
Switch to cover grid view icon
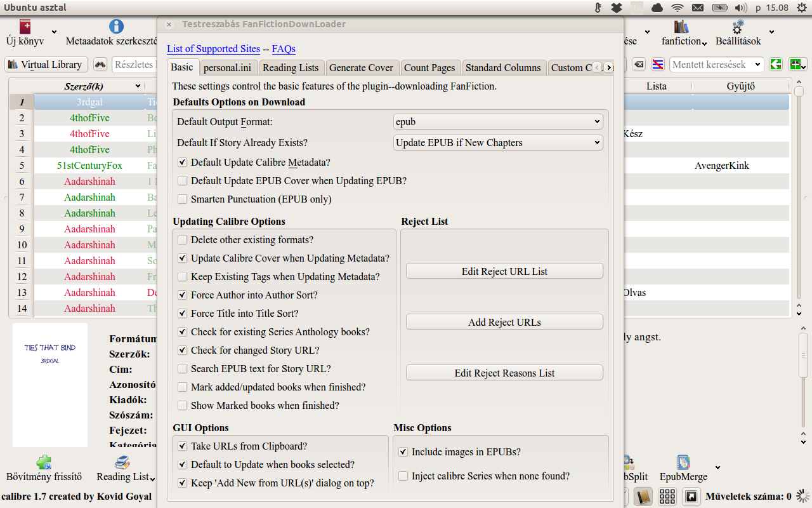(667, 497)
